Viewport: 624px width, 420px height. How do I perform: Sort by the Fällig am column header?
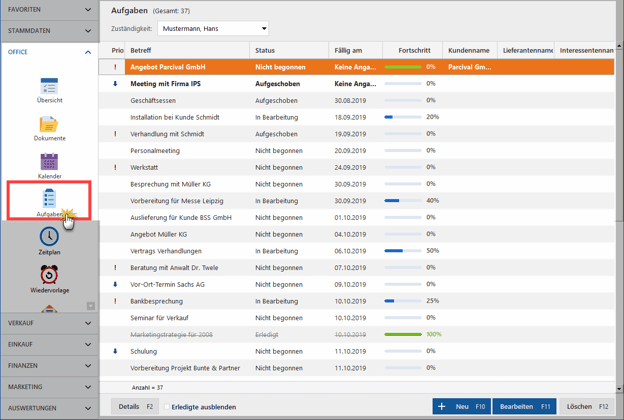[350, 50]
